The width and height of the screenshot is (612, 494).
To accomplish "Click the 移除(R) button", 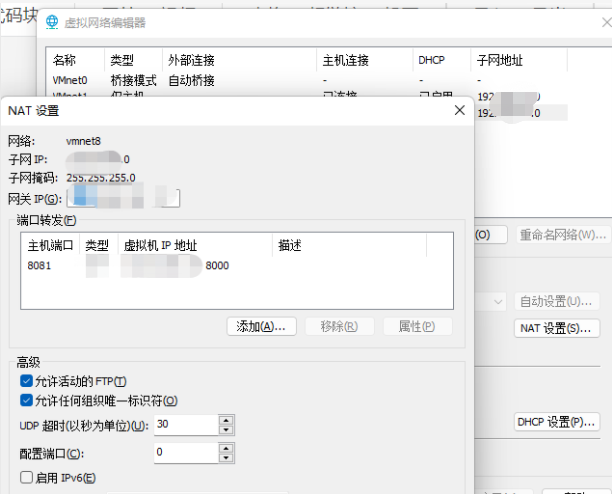I will coord(339,326).
